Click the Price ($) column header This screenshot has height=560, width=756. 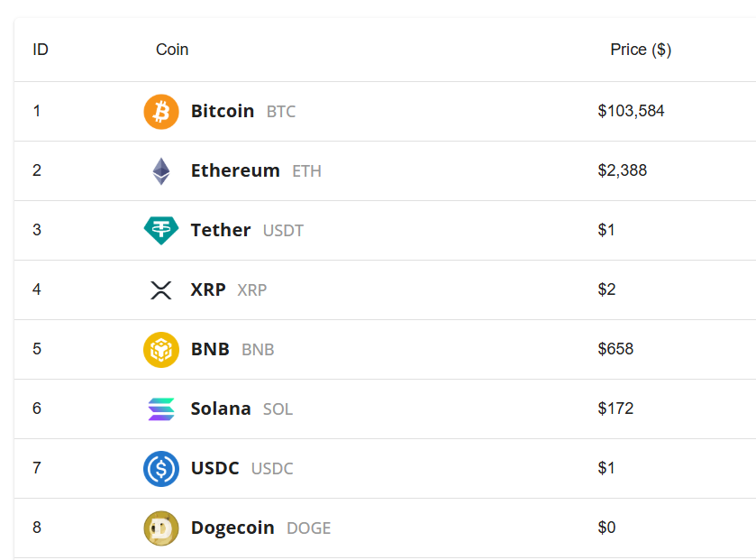[x=641, y=50]
